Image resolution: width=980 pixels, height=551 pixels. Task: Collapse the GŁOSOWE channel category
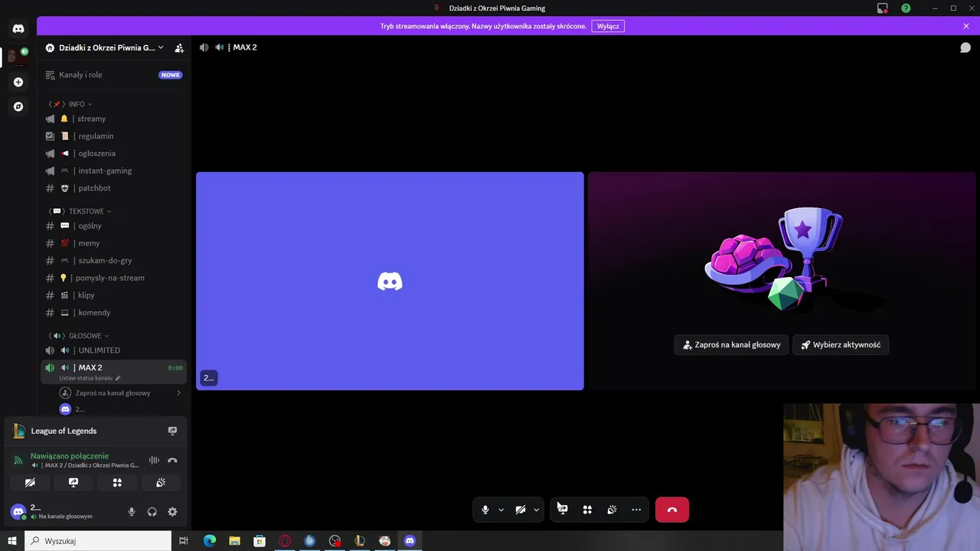pos(79,336)
